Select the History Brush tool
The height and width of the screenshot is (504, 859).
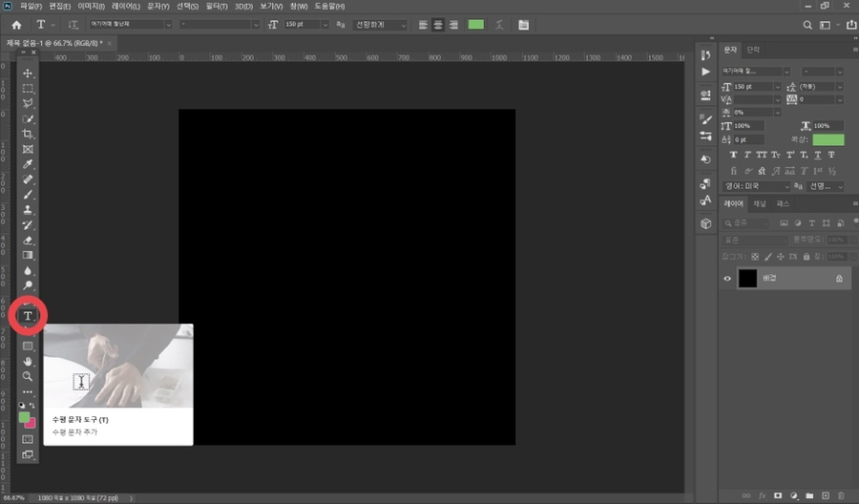[28, 225]
